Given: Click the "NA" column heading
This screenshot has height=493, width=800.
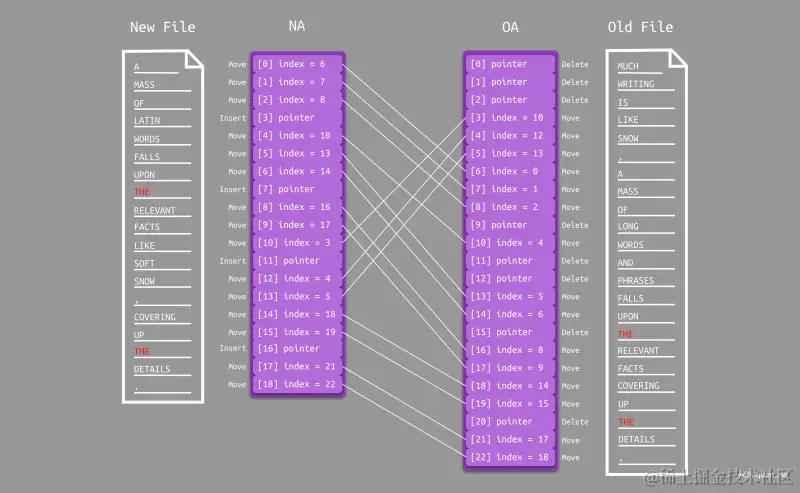Looking at the screenshot, I should (x=296, y=26).
